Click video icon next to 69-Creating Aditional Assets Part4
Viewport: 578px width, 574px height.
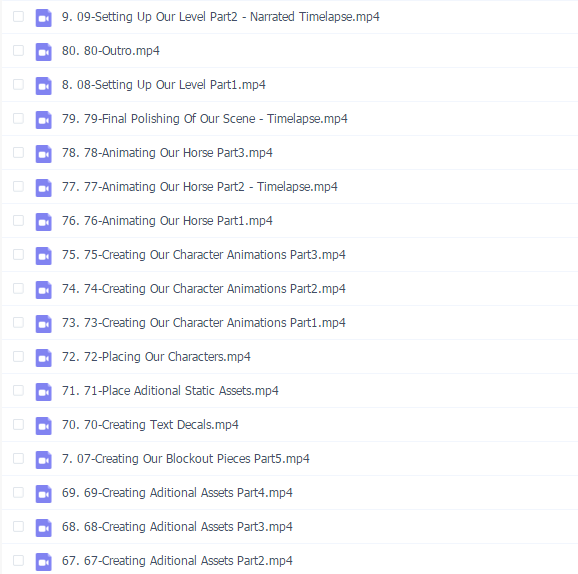pos(43,494)
